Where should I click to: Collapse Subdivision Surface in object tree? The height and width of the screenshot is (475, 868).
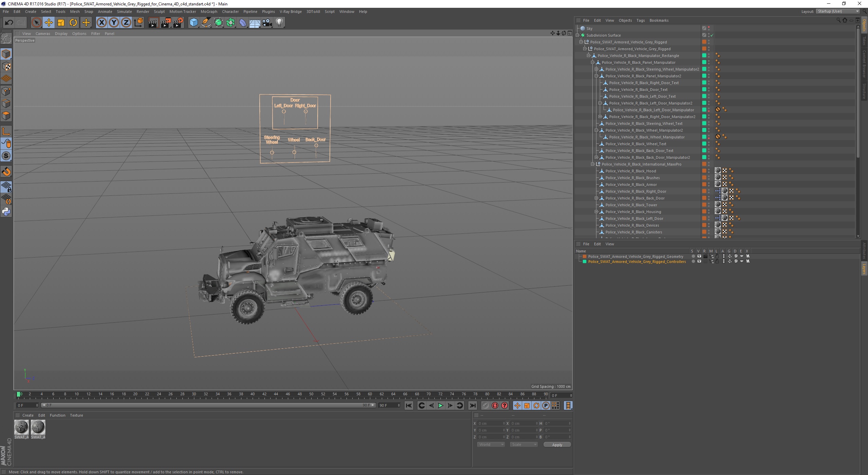coord(577,35)
